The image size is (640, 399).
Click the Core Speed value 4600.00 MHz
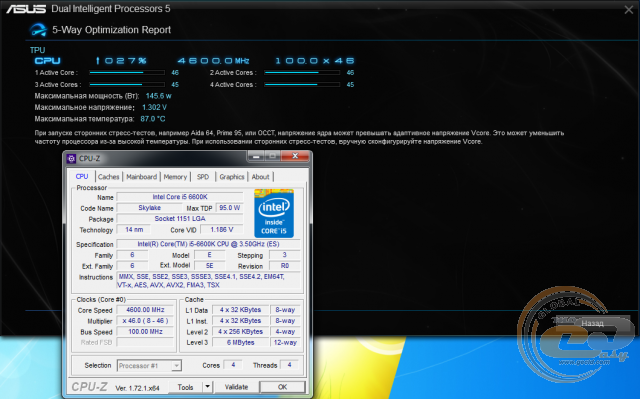pos(145,310)
